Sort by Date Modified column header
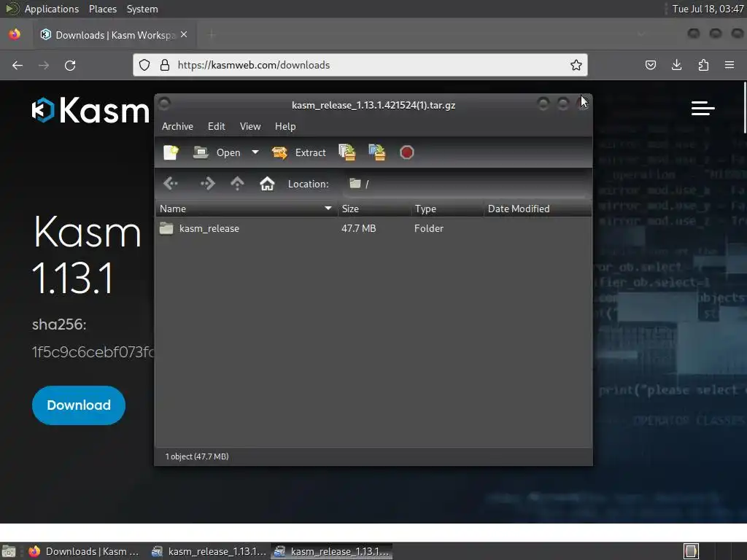 tap(538, 209)
